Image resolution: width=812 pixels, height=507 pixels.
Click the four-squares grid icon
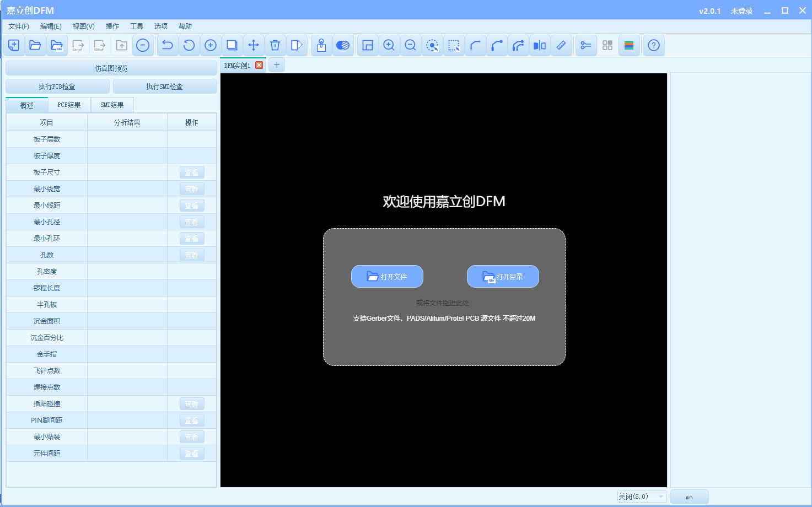click(x=607, y=45)
